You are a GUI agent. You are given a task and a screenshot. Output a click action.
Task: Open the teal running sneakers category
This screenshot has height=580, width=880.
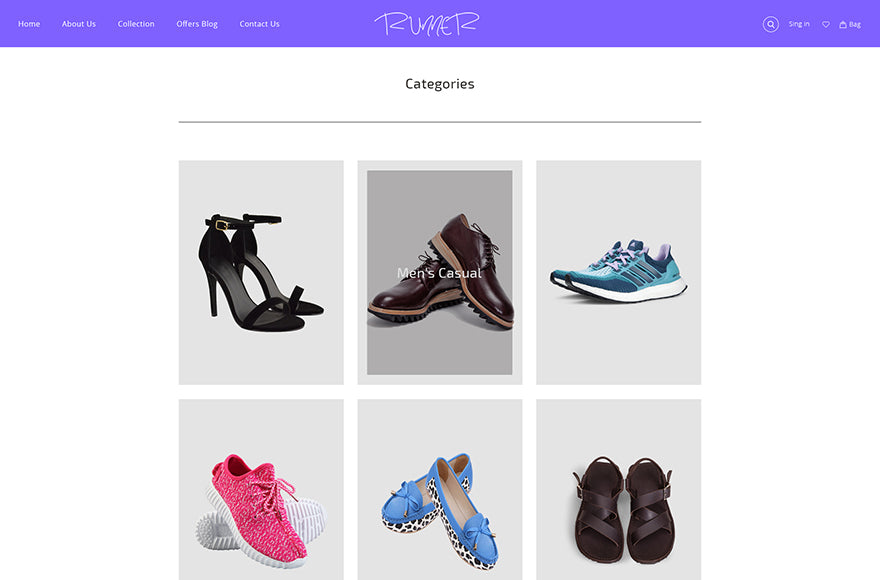point(618,272)
